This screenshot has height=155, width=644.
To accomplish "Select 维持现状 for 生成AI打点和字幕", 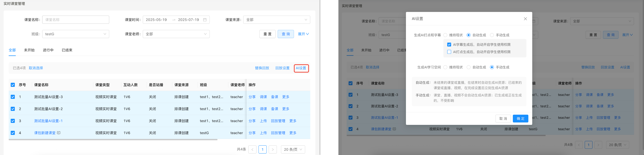I will coord(445,35).
